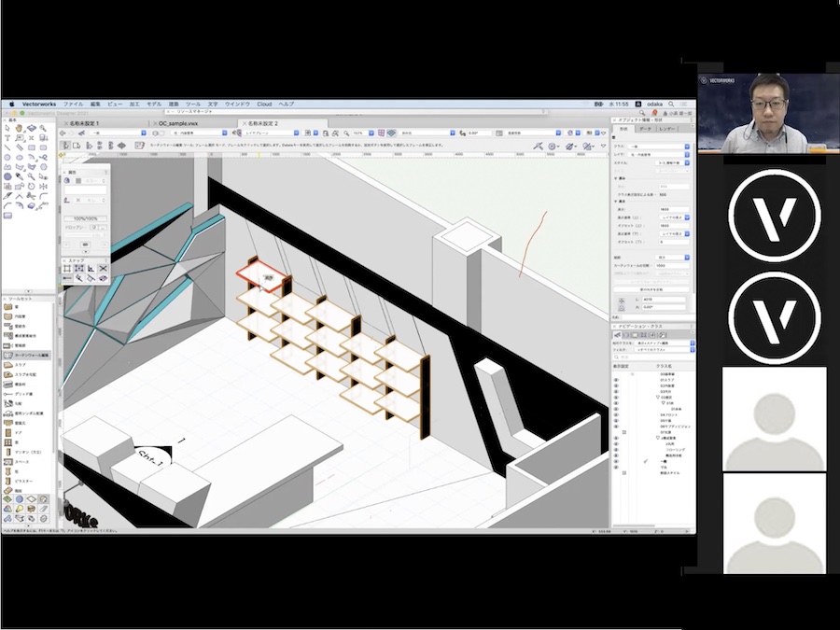Select the Mirror tool
Screen dimensions: 840x630
(43, 187)
